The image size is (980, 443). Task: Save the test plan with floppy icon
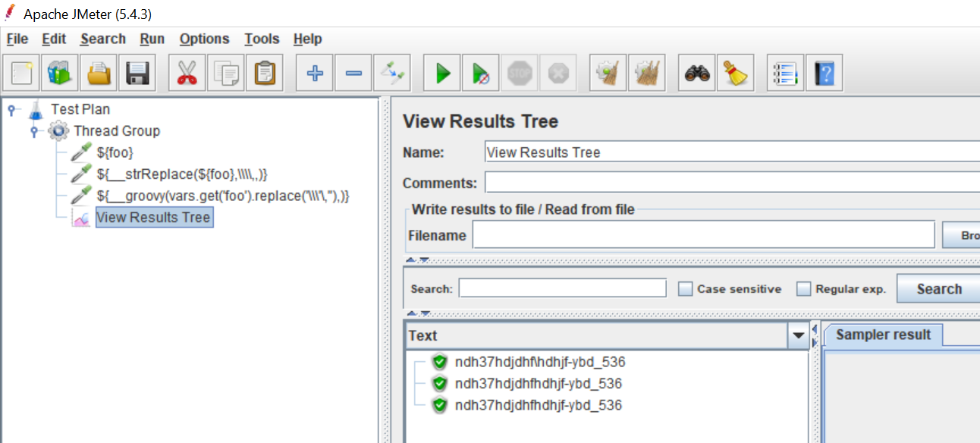pos(137,74)
